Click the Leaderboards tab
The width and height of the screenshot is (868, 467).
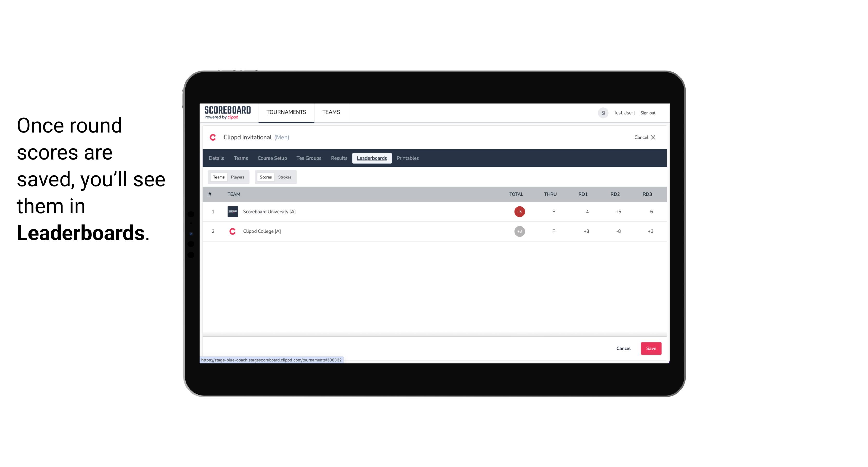372,158
